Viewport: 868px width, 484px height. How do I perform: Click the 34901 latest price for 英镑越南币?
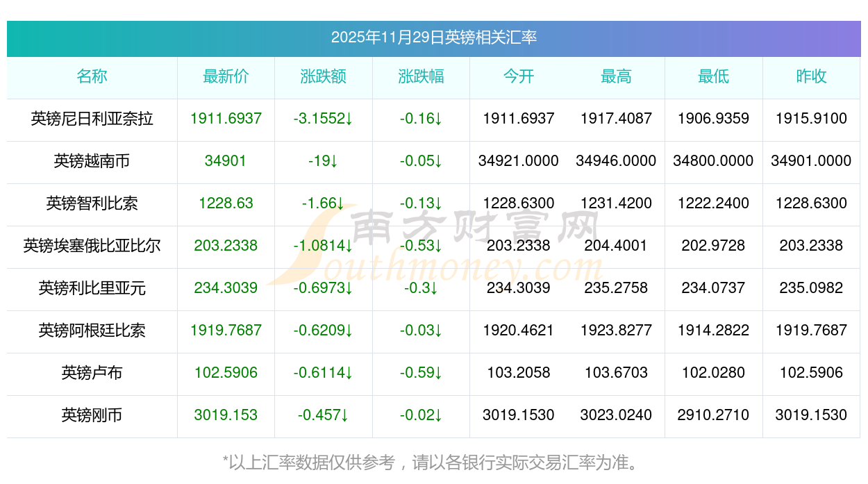(226, 161)
